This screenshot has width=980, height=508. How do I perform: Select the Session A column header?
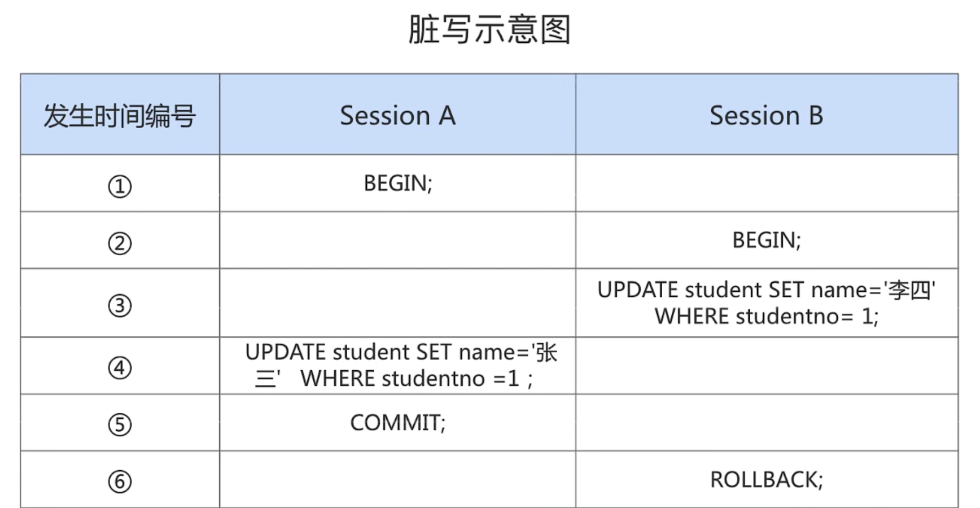tap(397, 115)
